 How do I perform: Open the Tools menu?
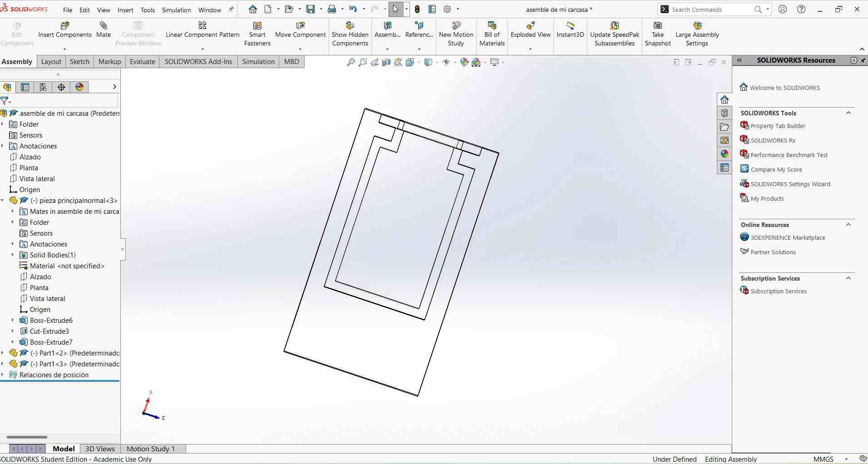coord(148,10)
